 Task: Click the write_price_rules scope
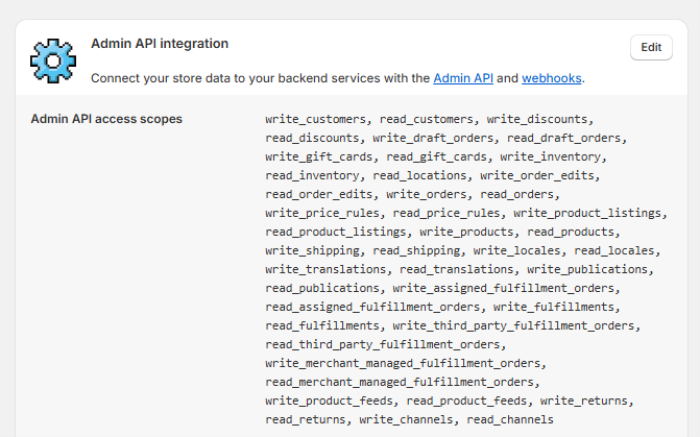pyautogui.click(x=324, y=213)
